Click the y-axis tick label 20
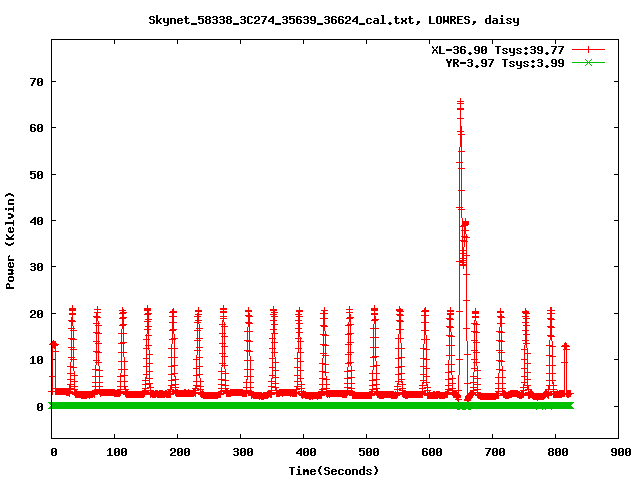640x480 pixels. tap(36, 314)
